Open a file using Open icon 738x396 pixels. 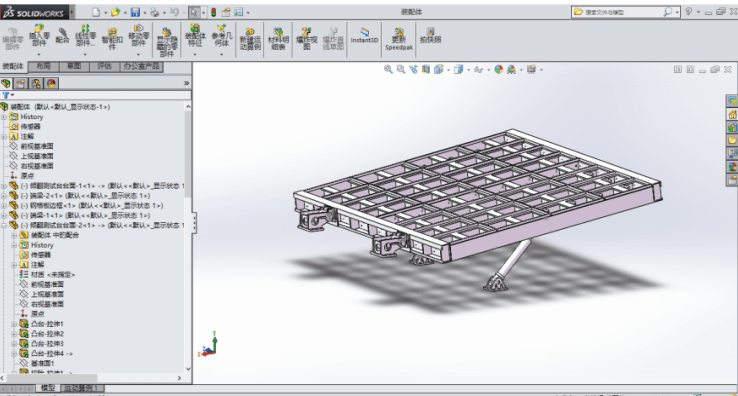point(115,12)
